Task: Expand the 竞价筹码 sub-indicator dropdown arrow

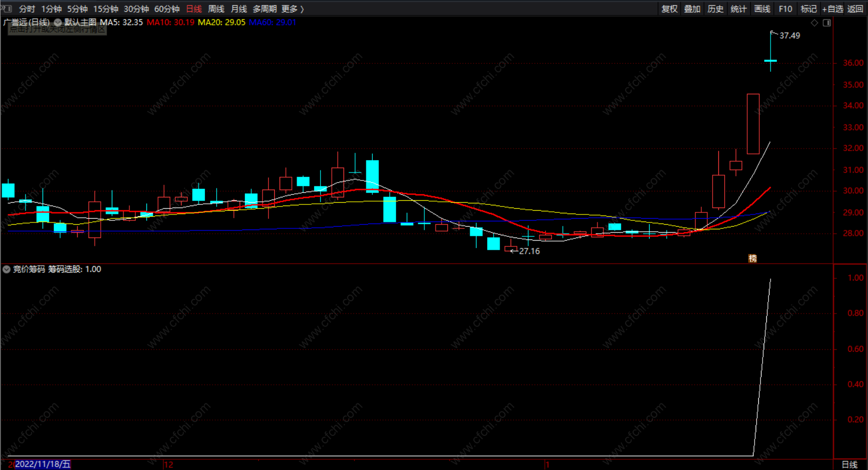Action: coord(6,269)
